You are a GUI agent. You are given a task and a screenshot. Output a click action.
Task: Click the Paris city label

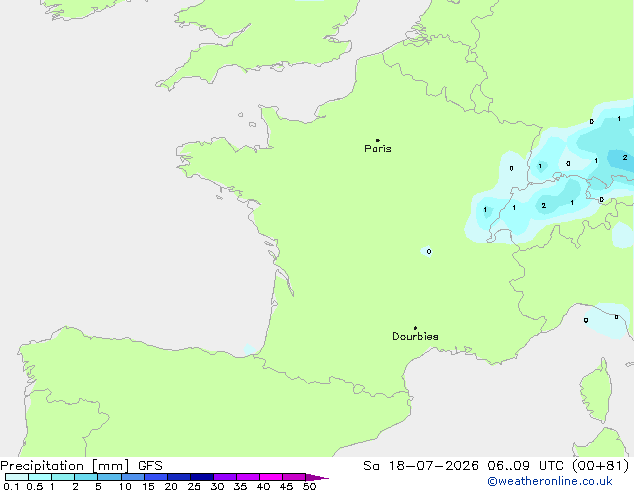(378, 149)
